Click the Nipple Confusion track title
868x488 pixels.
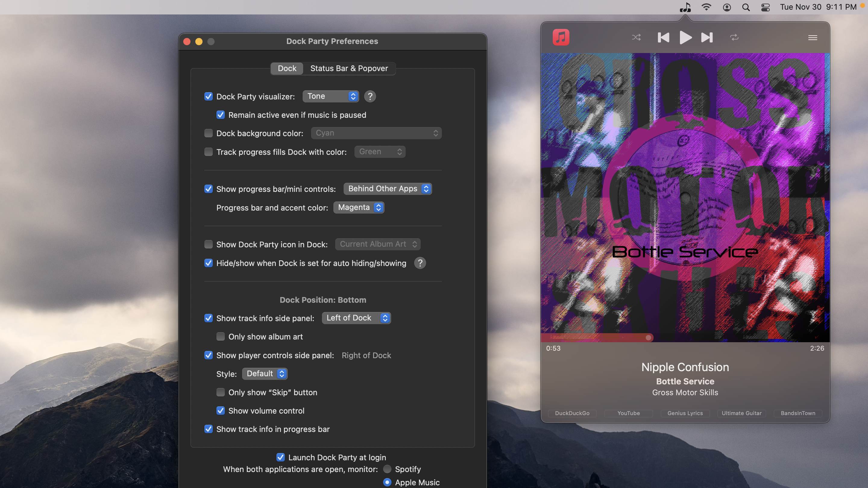tap(685, 367)
